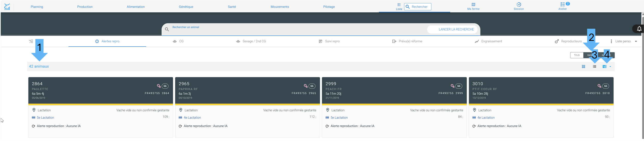Click the not-pregnant icon on card 2864
The width and height of the screenshot is (644, 141).
point(159,86)
